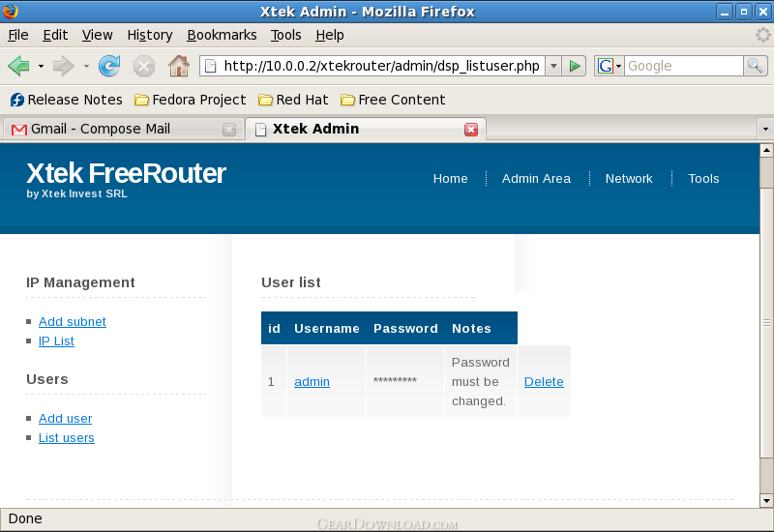Open the Help menu
Image resolution: width=774 pixels, height=532 pixels.
click(330, 35)
